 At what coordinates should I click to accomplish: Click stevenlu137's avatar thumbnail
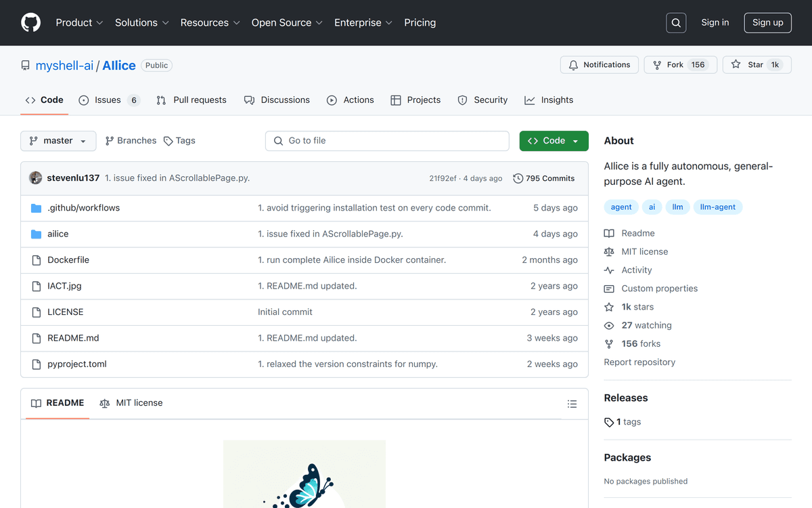tap(36, 178)
